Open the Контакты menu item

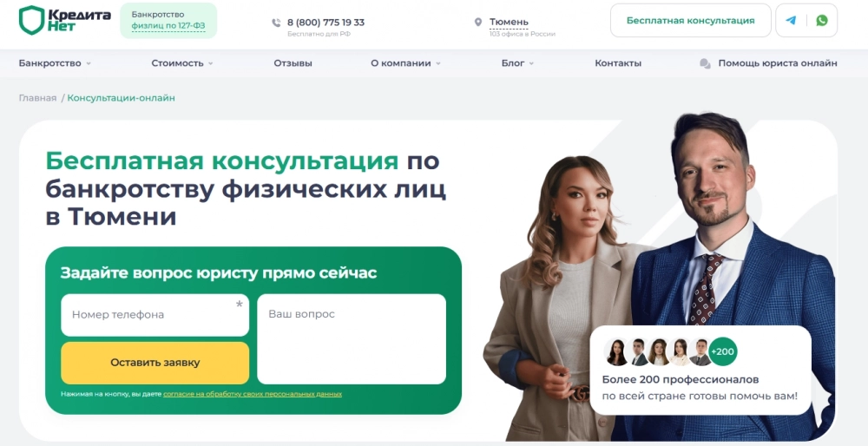618,63
